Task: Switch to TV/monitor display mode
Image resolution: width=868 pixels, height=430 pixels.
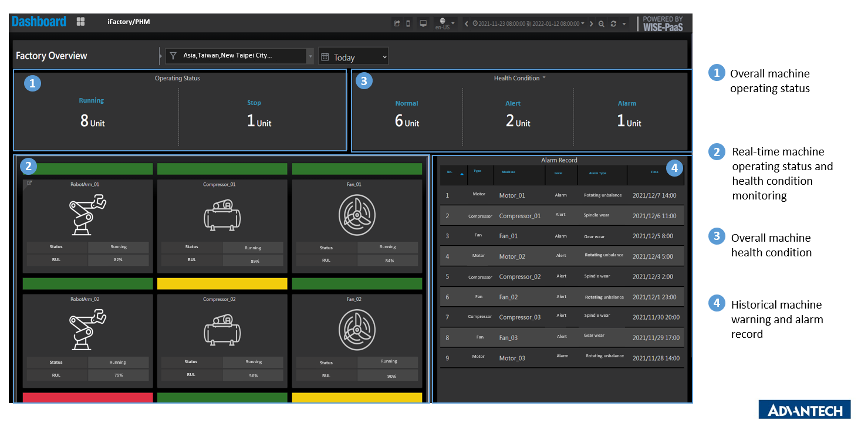Action: [423, 23]
